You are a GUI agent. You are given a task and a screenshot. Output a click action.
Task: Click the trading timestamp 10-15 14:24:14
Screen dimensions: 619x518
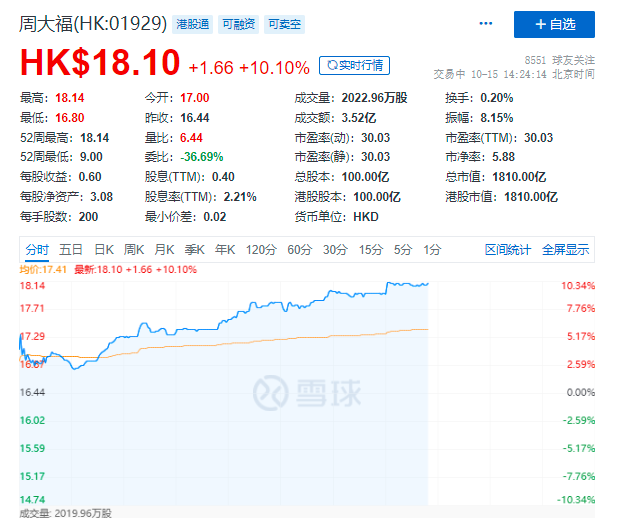tap(508, 74)
